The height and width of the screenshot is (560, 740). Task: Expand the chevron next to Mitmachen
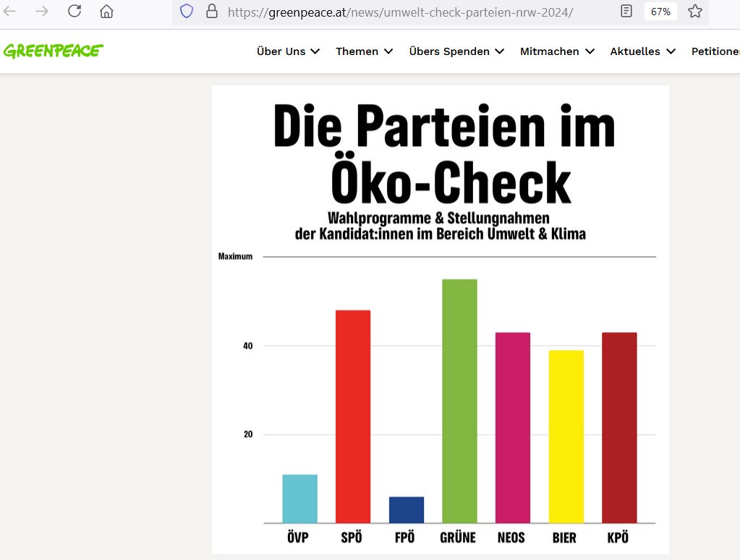point(590,51)
